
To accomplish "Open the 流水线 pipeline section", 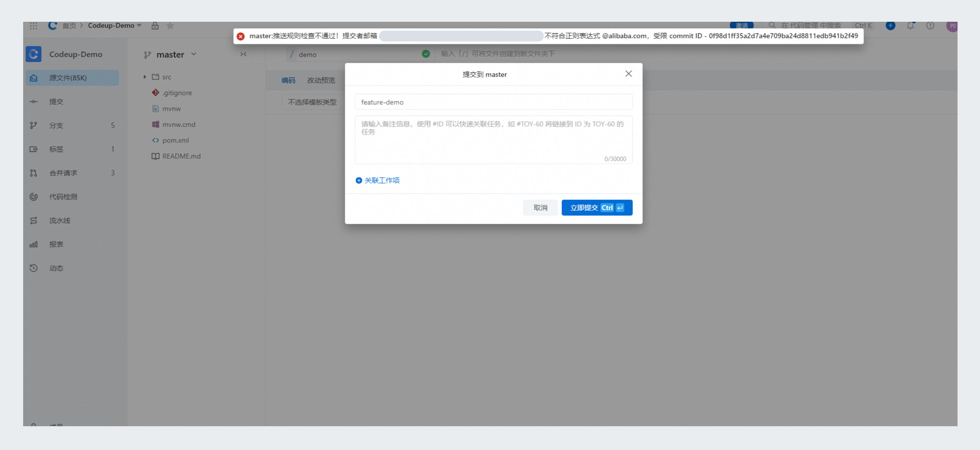I will (60, 221).
